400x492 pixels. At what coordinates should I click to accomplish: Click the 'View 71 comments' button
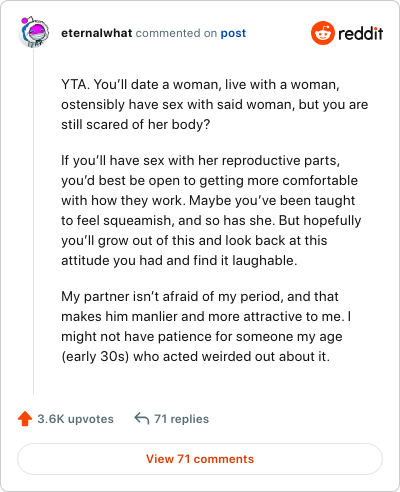pyautogui.click(x=200, y=459)
